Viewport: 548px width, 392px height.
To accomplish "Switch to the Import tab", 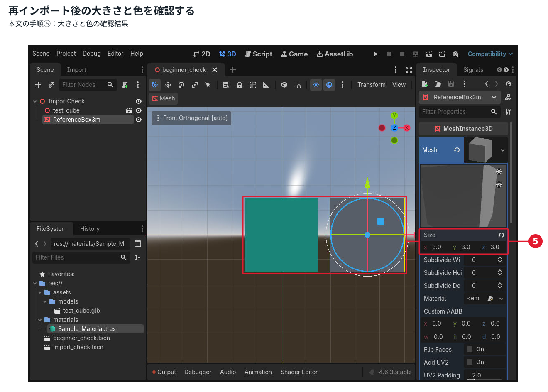I will click(77, 70).
